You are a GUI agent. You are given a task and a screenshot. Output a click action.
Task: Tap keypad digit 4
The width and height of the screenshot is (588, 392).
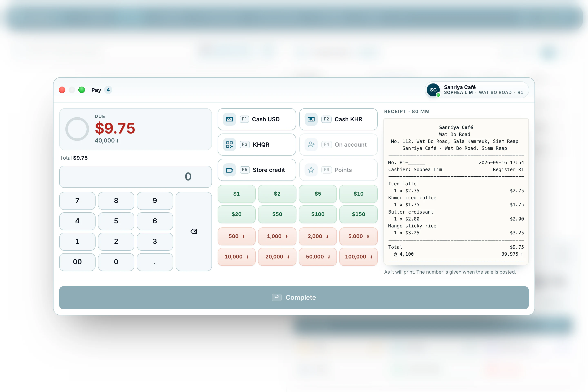[x=77, y=221]
